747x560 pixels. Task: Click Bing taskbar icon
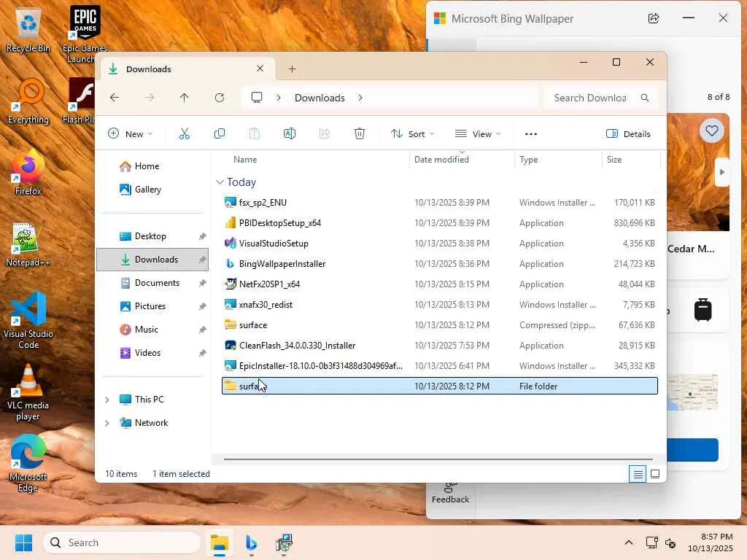(x=251, y=542)
